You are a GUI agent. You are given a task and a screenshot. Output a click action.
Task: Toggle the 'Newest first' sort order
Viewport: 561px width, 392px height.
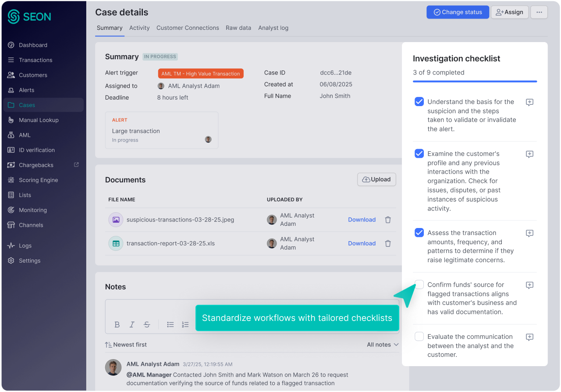[126, 345]
